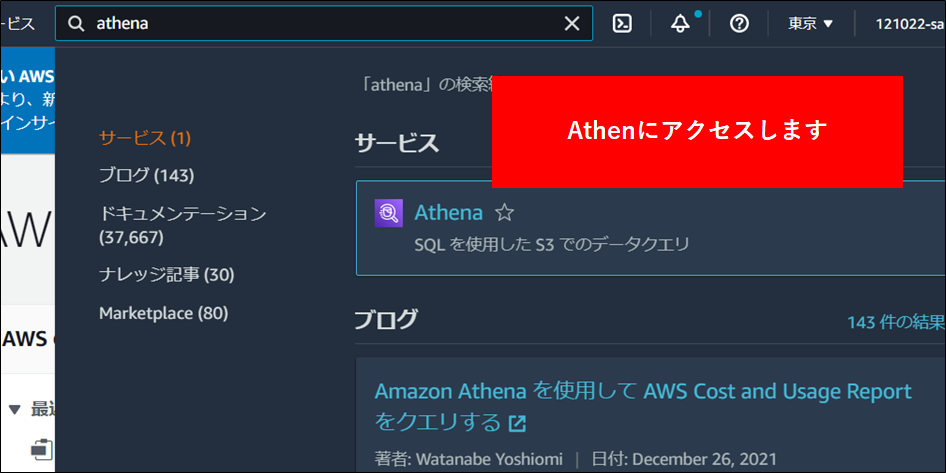Viewport: 946px width, 473px height.
Task: Open the help question mark icon
Action: (739, 24)
